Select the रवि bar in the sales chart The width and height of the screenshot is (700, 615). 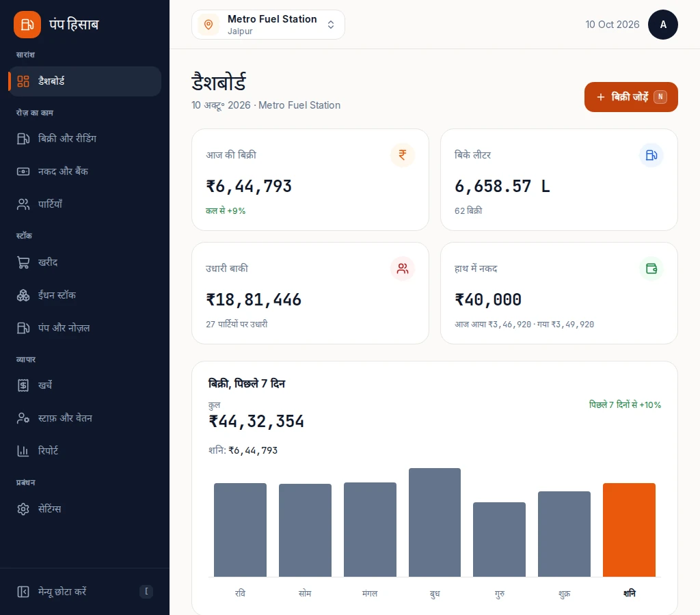pos(240,530)
